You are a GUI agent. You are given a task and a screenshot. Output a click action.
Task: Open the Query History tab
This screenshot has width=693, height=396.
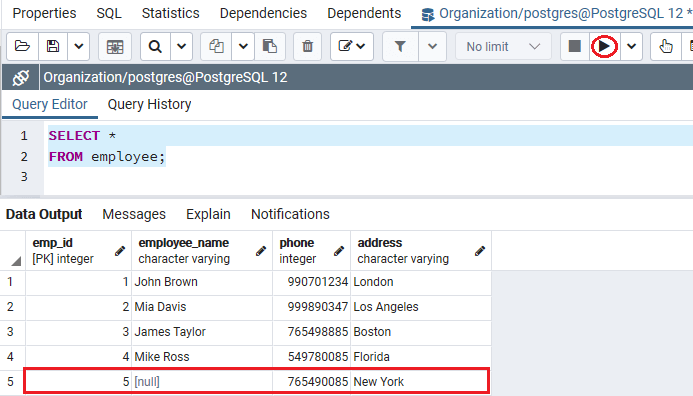(149, 104)
